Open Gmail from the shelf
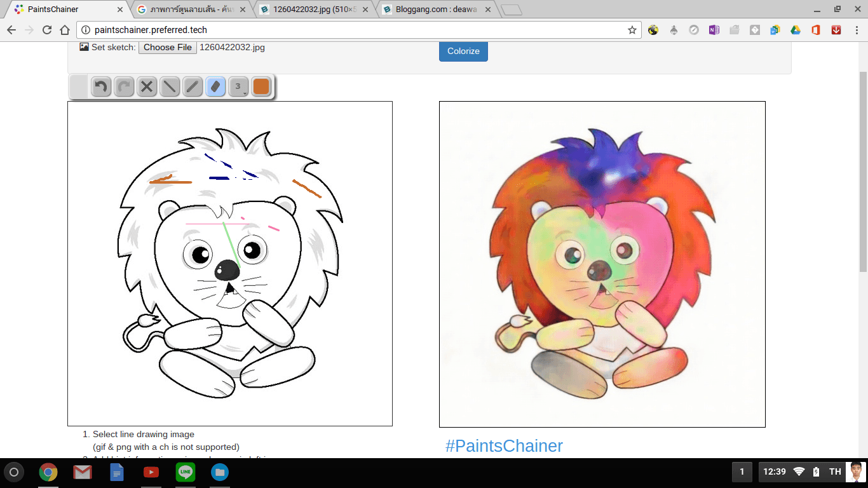 point(83,472)
